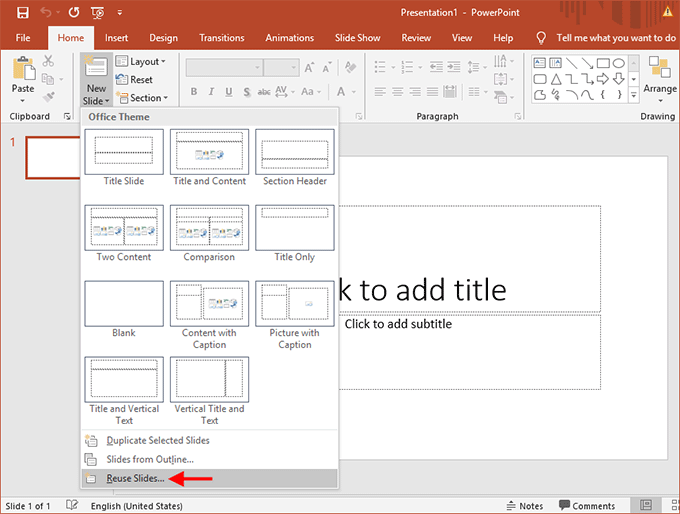Expand the Shapes gallery More arrow
This screenshot has width=680, height=514.
click(634, 95)
